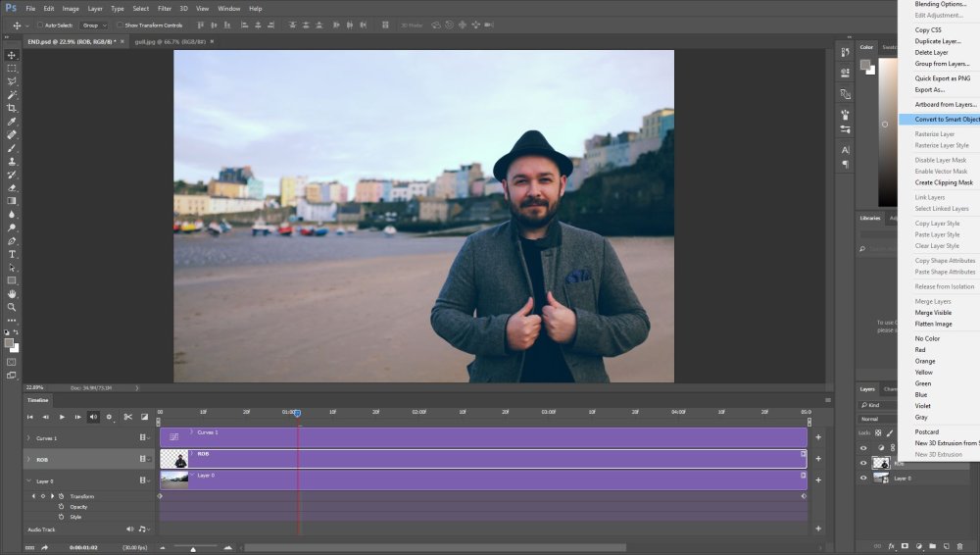
Task: Click the timeline transition icon
Action: coord(144,417)
